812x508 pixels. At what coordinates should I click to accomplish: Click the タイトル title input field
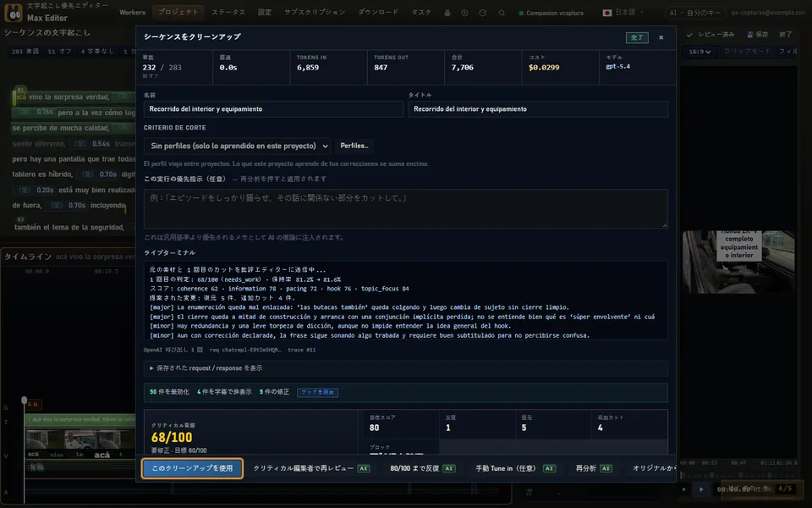pos(538,109)
